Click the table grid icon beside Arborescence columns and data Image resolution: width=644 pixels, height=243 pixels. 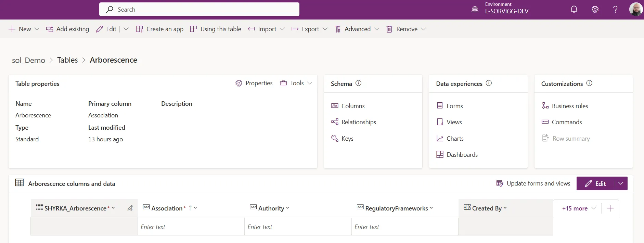(19, 183)
